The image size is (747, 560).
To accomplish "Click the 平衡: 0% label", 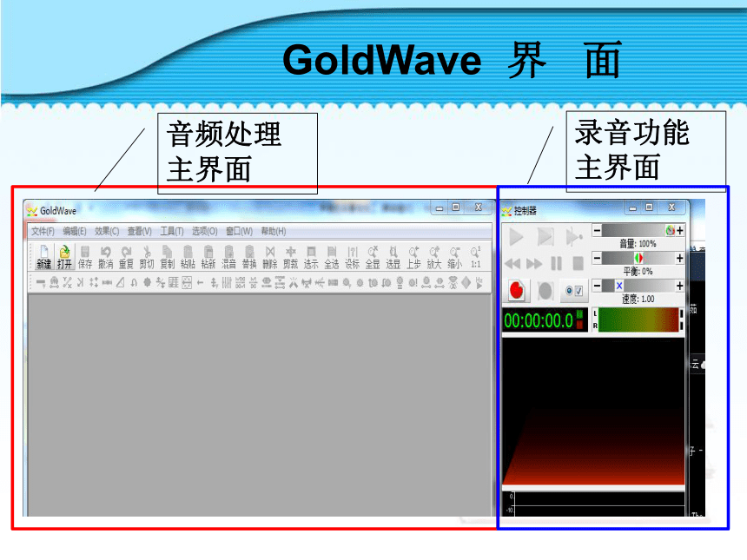I will pos(638,272).
